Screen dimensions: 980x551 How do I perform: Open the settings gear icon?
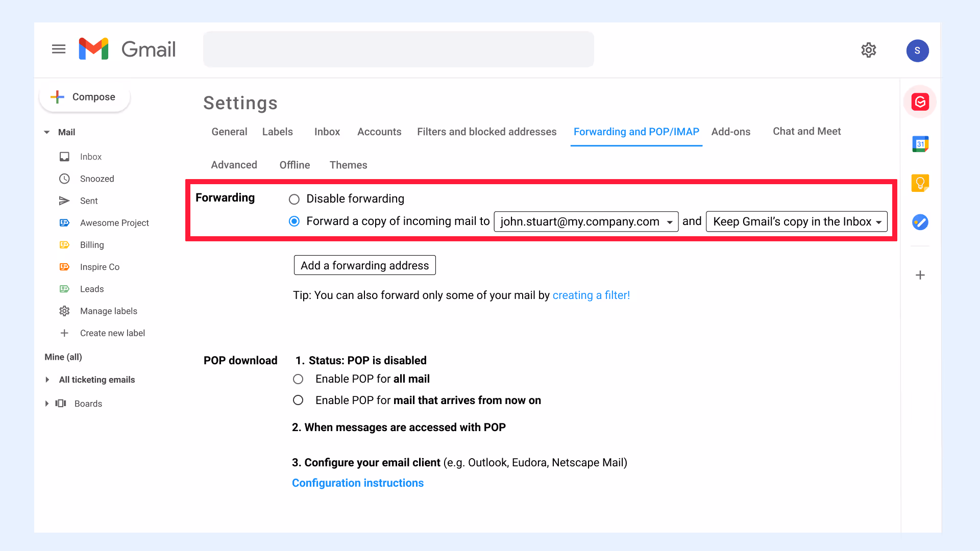(x=868, y=50)
